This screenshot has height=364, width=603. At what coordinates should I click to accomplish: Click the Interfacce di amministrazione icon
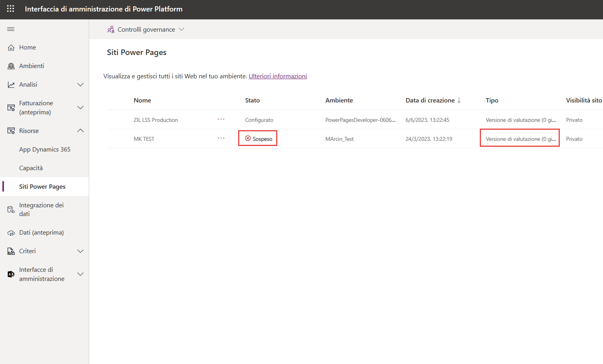coord(11,274)
